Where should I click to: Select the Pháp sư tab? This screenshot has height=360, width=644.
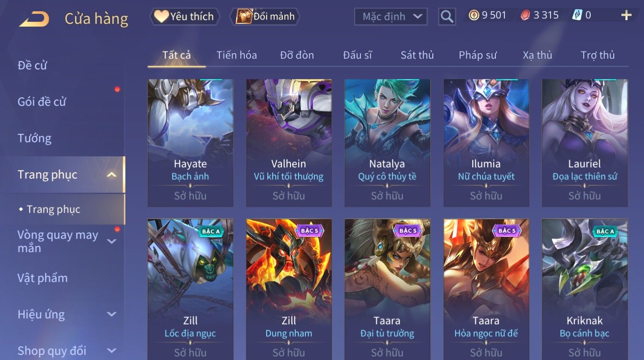pyautogui.click(x=478, y=55)
